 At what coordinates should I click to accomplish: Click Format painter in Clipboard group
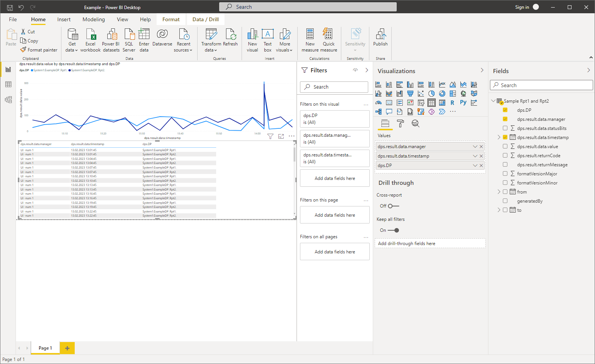(x=39, y=50)
